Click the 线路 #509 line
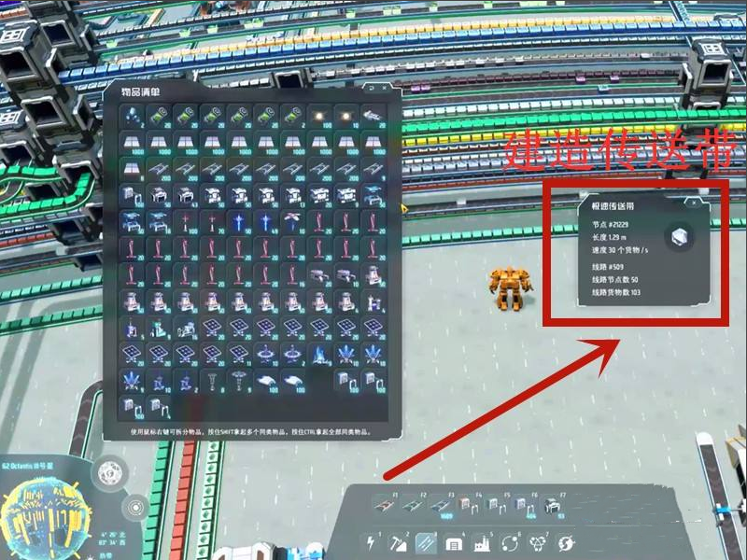747x560 pixels. [x=608, y=267]
